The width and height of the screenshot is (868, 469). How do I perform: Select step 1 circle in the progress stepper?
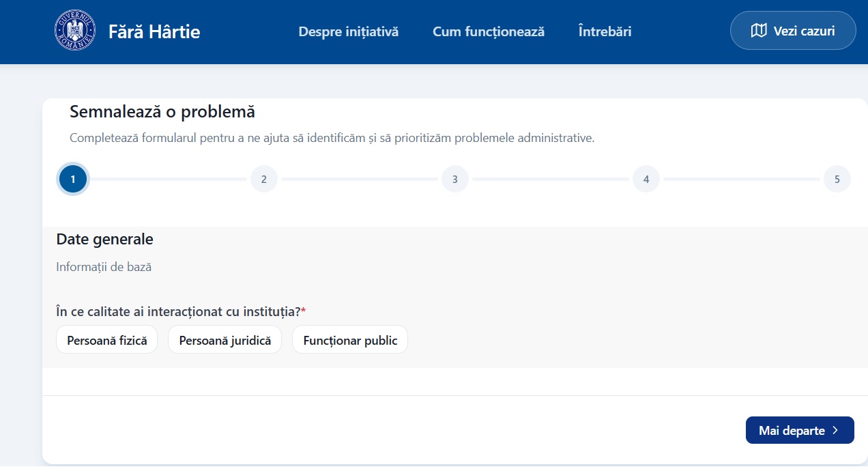pyautogui.click(x=73, y=180)
